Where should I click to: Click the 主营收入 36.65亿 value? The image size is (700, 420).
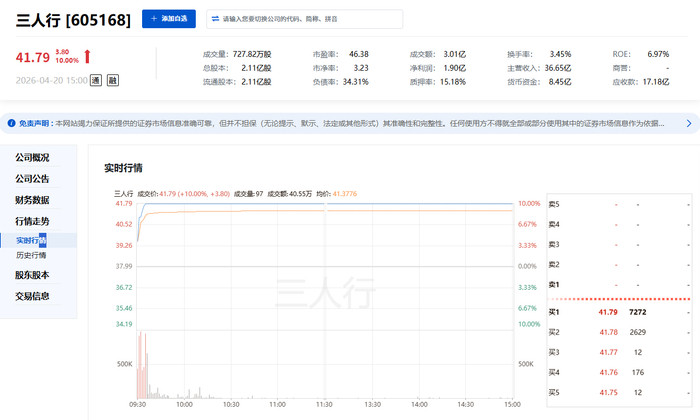pyautogui.click(x=558, y=68)
